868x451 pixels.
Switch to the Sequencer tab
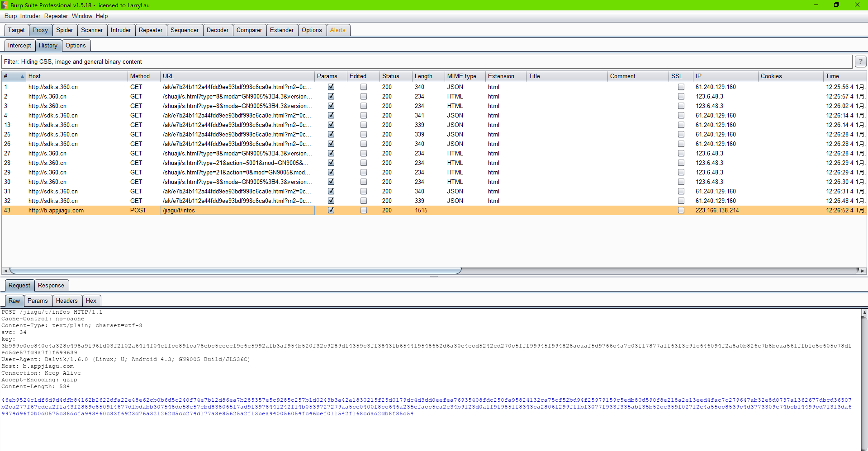coord(185,30)
